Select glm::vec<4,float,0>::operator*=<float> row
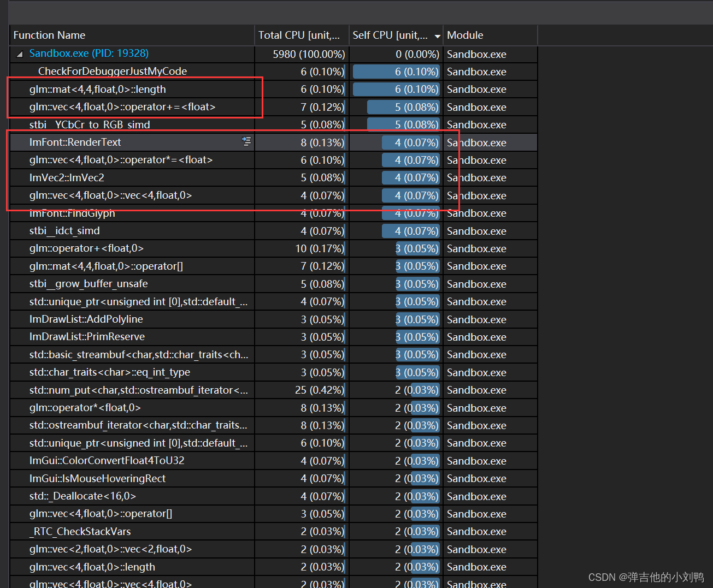The width and height of the screenshot is (713, 588). coord(273,160)
